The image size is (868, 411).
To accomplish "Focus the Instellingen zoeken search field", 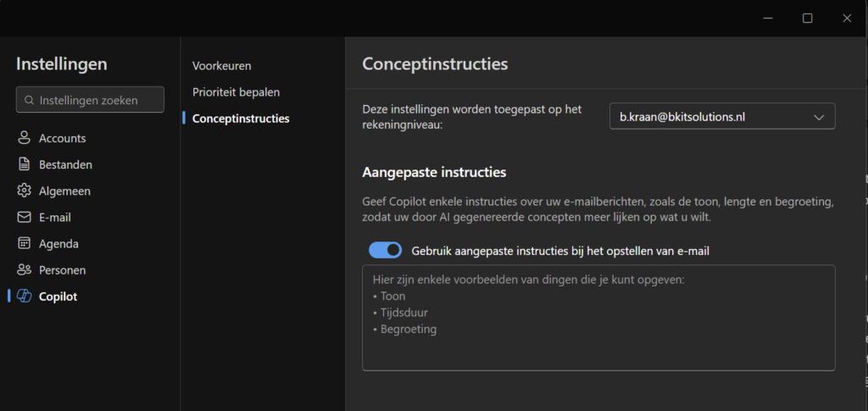I will [90, 99].
